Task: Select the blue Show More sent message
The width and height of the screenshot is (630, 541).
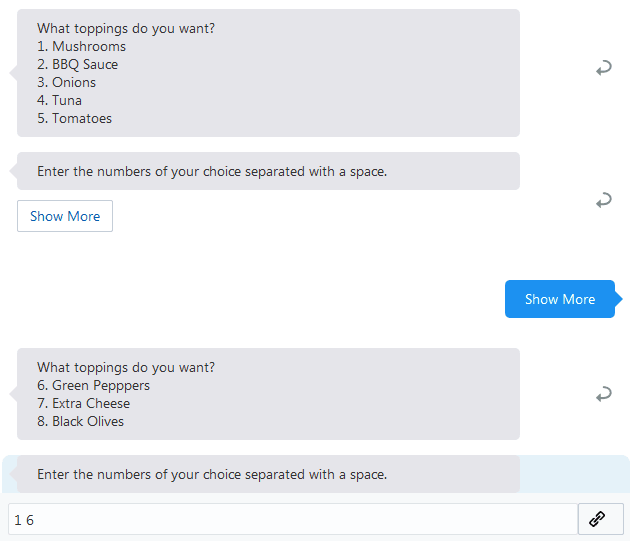Action: click(560, 299)
